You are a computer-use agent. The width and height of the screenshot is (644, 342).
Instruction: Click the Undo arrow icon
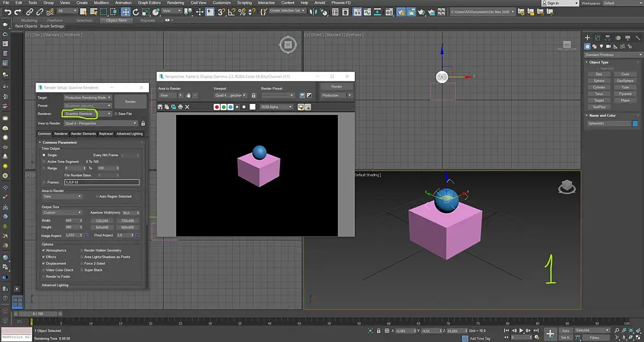coord(8,11)
